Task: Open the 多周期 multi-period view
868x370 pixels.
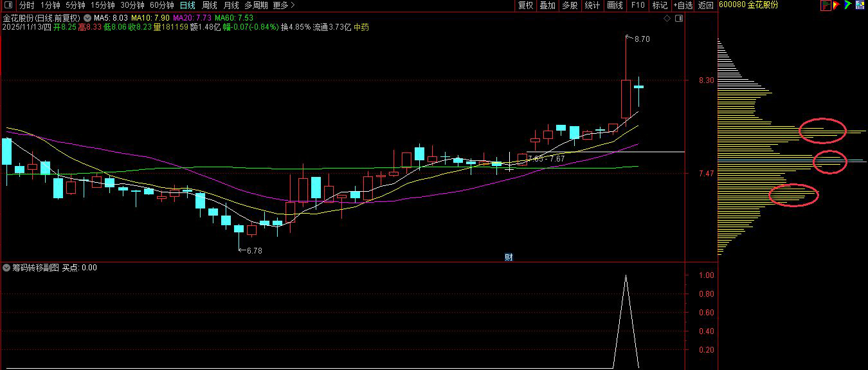Action: click(256, 5)
